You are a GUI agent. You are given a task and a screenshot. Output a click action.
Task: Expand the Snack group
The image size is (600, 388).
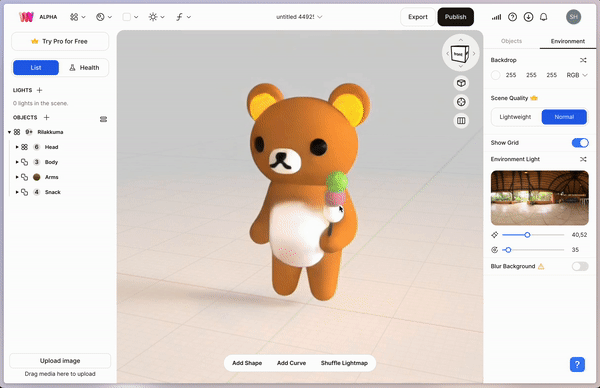(17, 192)
